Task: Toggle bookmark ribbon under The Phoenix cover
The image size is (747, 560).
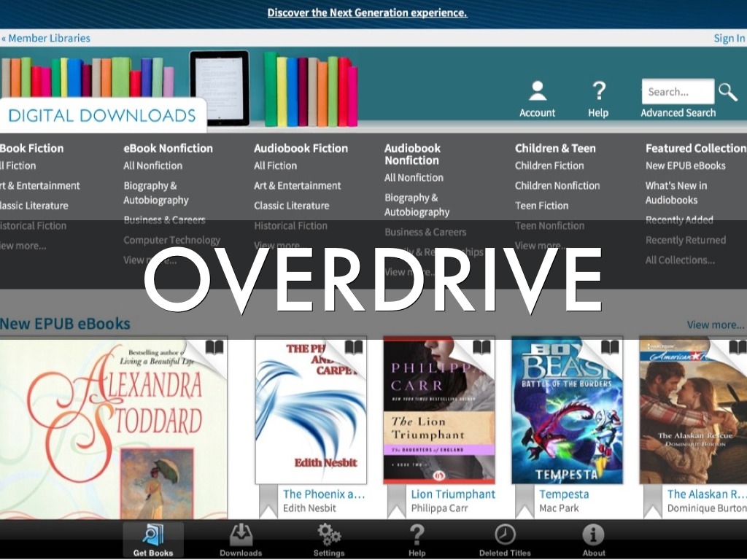Action: (268, 500)
